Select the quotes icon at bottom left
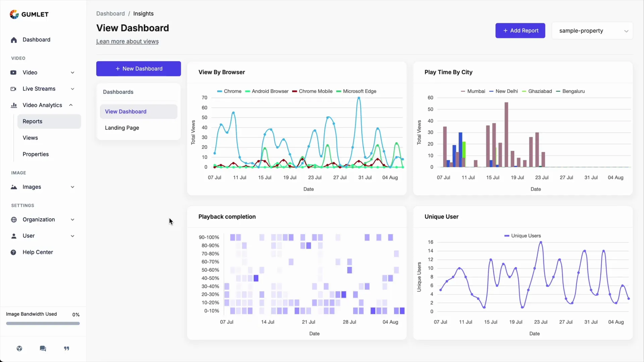Image resolution: width=644 pixels, height=362 pixels. coord(66,348)
